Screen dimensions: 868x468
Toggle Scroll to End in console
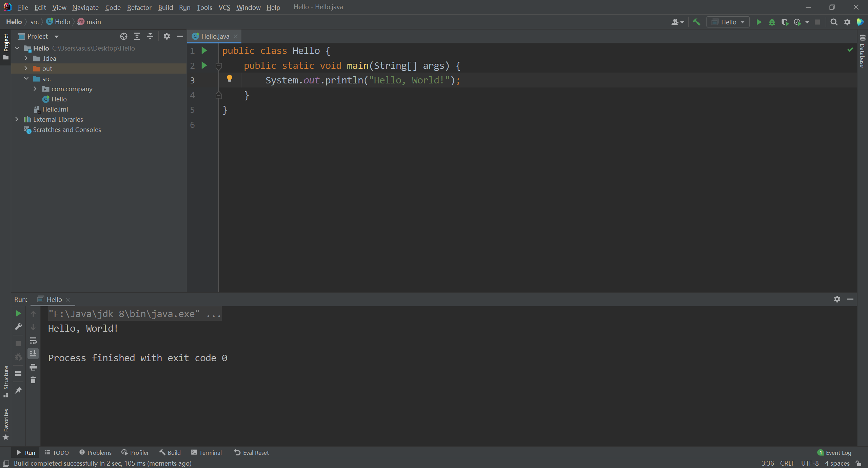33,354
